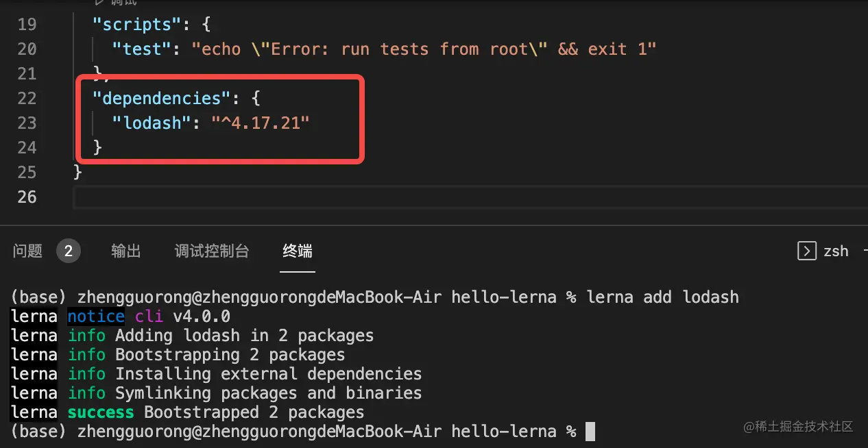Open the 调试控制台 debug console tab

click(x=212, y=251)
